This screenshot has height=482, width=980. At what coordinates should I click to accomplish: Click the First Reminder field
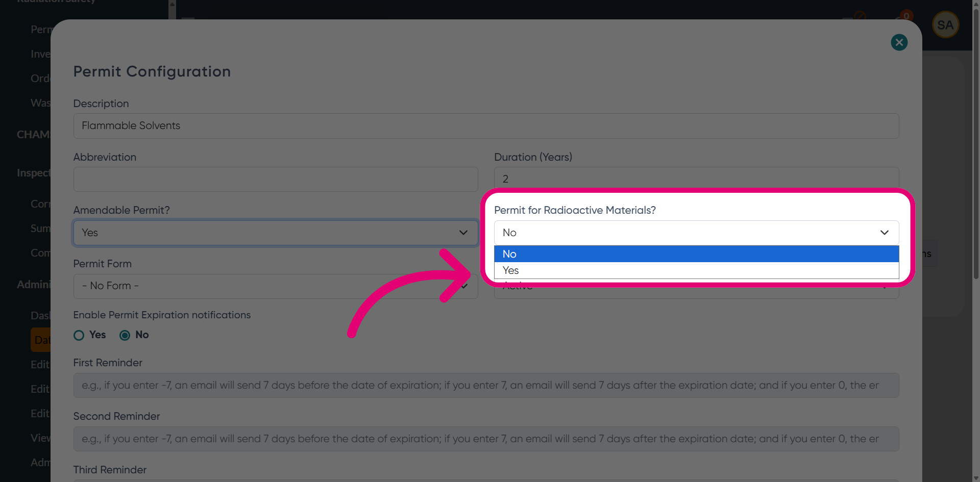[x=486, y=386]
